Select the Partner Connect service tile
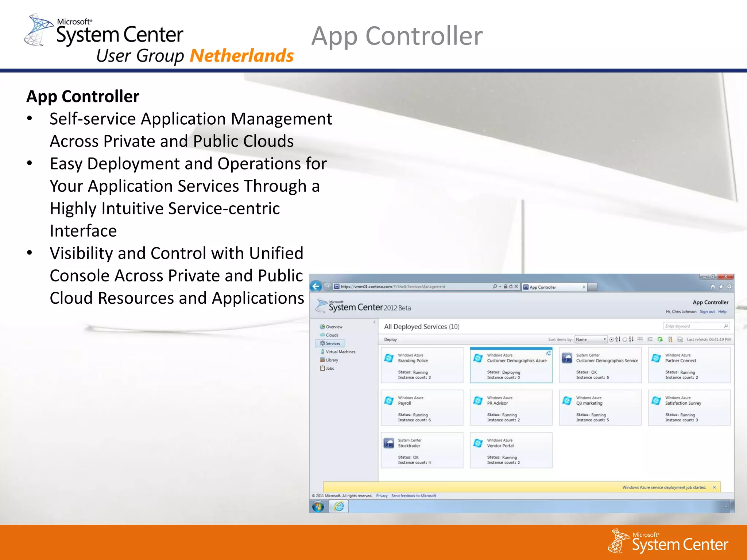This screenshot has width=747, height=560. (689, 365)
